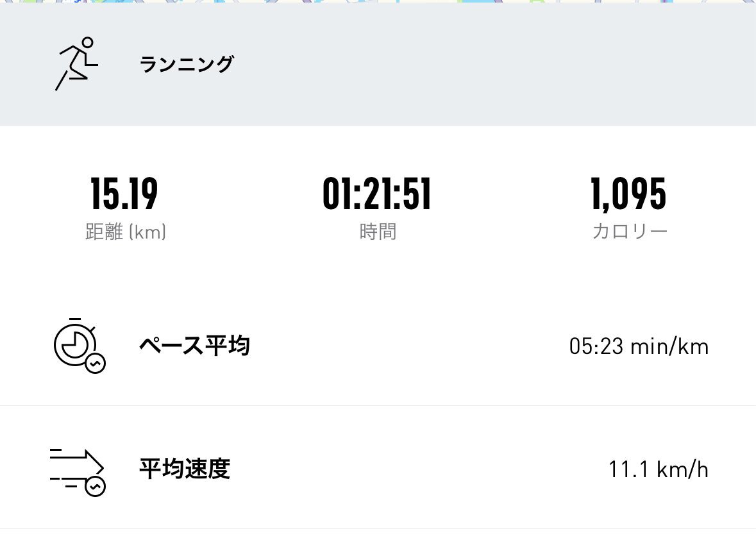The height and width of the screenshot is (547, 756).
Task: Tap the small badge on speed arrow icon
Action: coord(95,486)
